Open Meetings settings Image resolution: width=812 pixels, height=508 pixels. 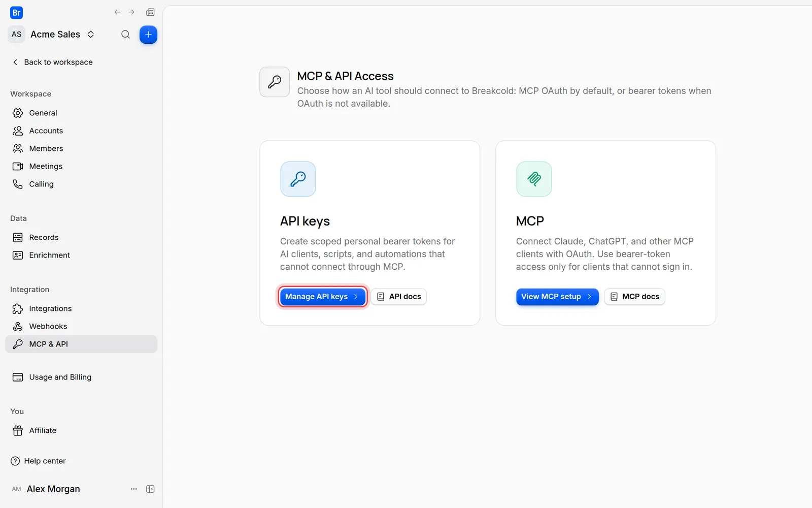(81, 166)
